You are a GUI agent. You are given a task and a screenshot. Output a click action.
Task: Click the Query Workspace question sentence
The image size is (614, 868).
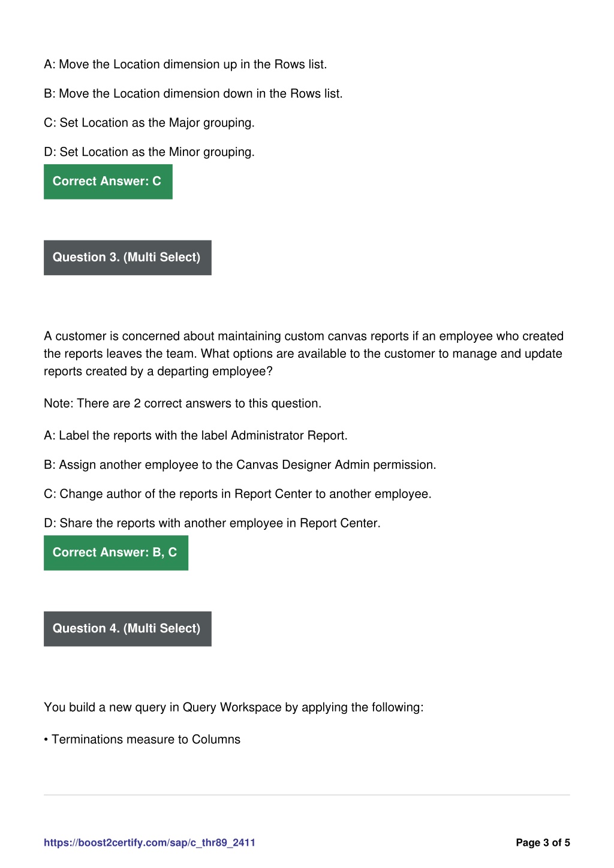pos(233,707)
